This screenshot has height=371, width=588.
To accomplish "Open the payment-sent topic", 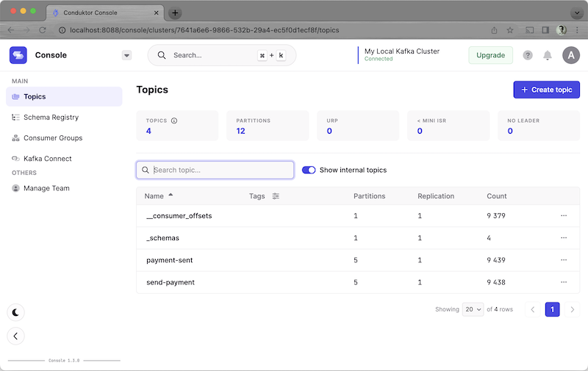I will pyautogui.click(x=170, y=260).
